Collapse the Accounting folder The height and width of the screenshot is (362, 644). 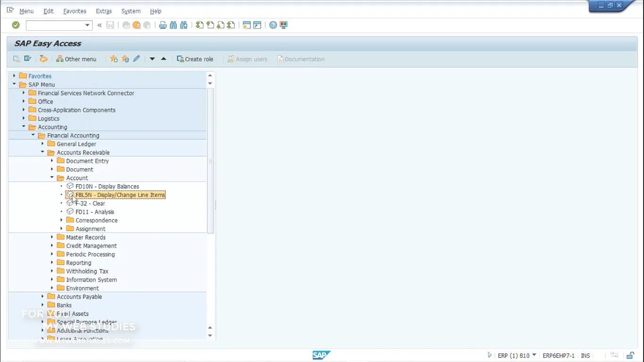[24, 127]
